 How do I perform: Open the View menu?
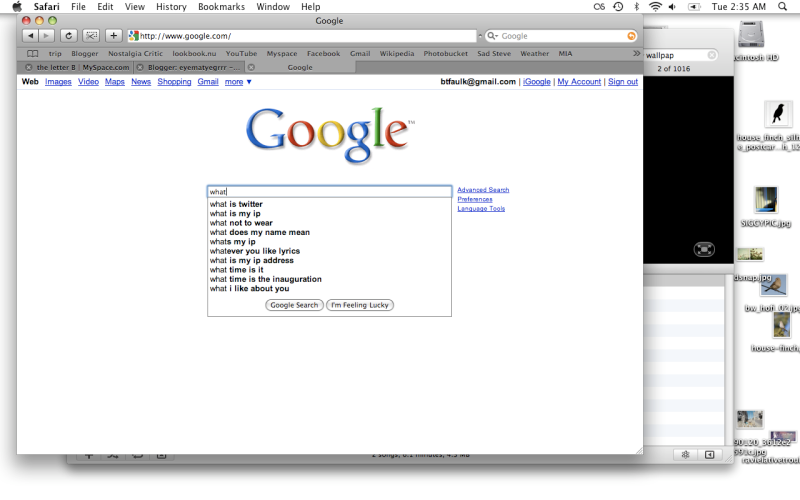click(135, 7)
